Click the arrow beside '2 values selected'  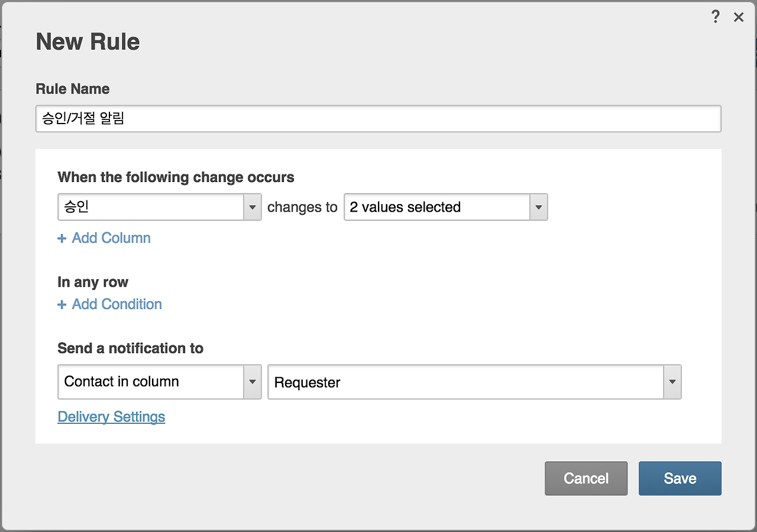pos(539,207)
